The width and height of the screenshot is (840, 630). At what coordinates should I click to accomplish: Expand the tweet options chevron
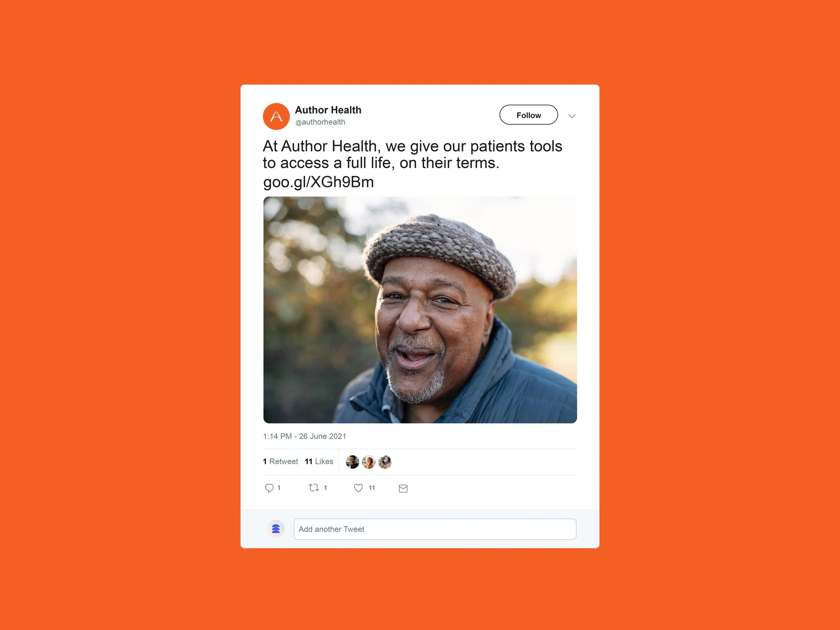tap(572, 116)
